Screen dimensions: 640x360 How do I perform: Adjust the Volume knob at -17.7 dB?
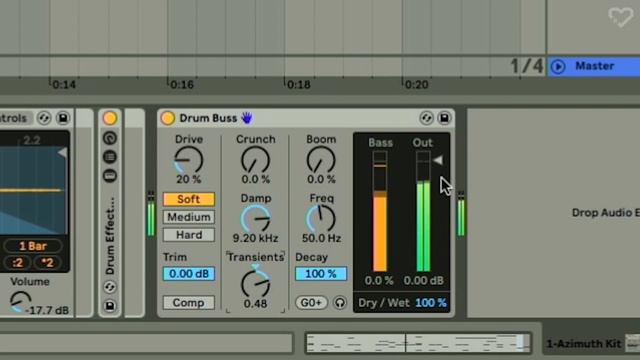click(x=20, y=302)
